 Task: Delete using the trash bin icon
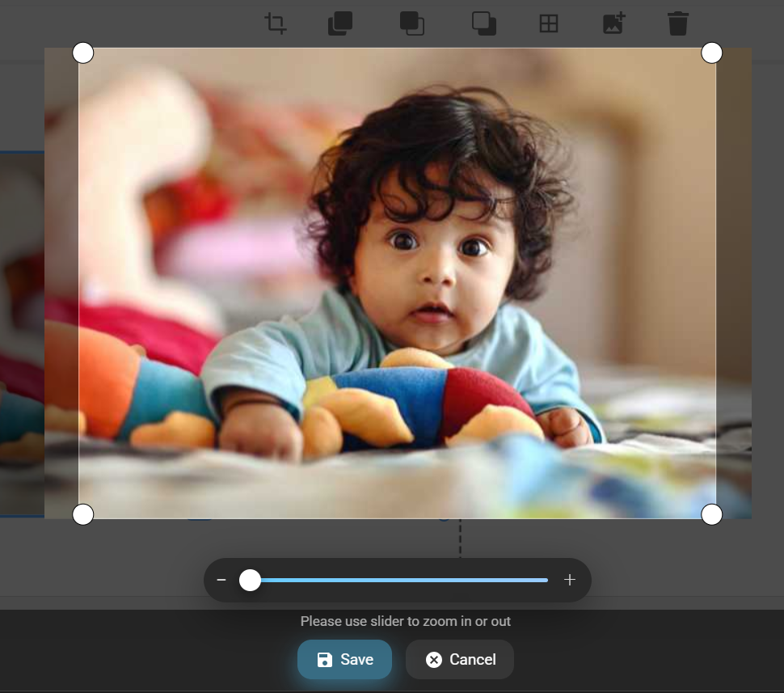tap(678, 23)
